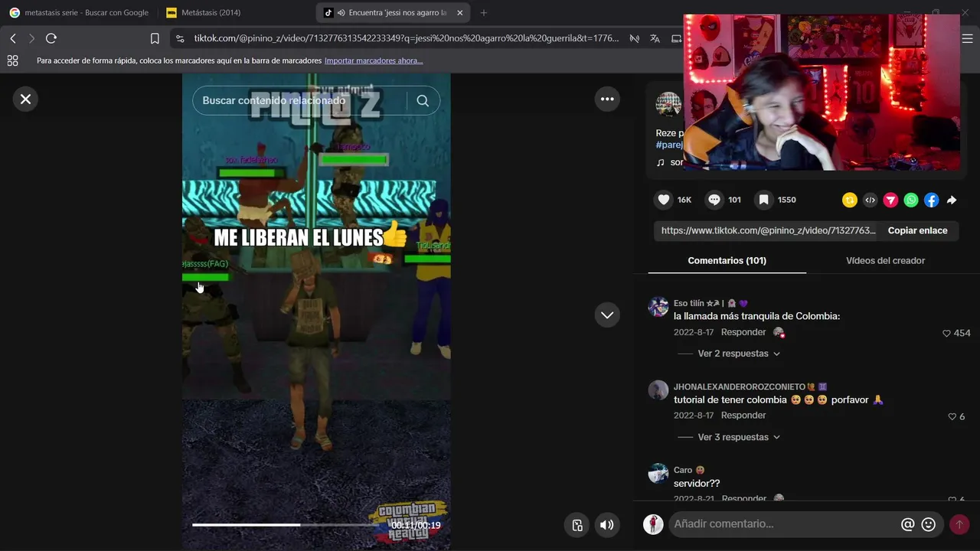Click the tracker-blocking icon in address bar
The width and height of the screenshot is (980, 551).
[x=634, y=38]
